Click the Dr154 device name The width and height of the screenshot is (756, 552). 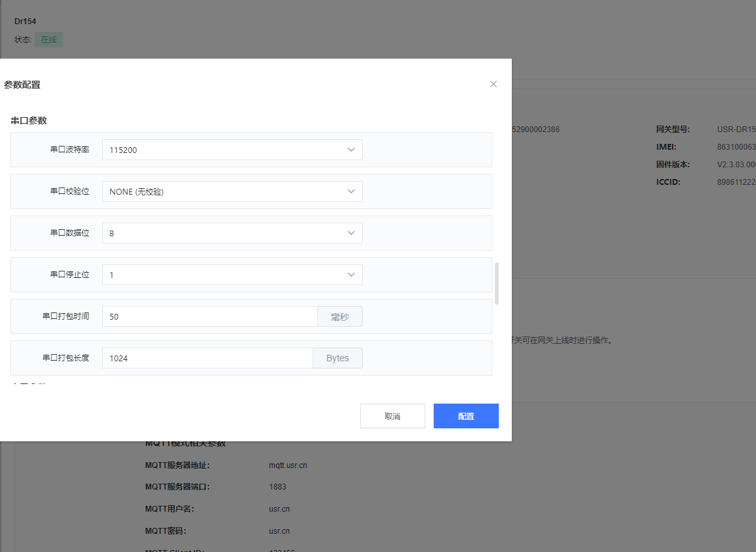[x=25, y=21]
